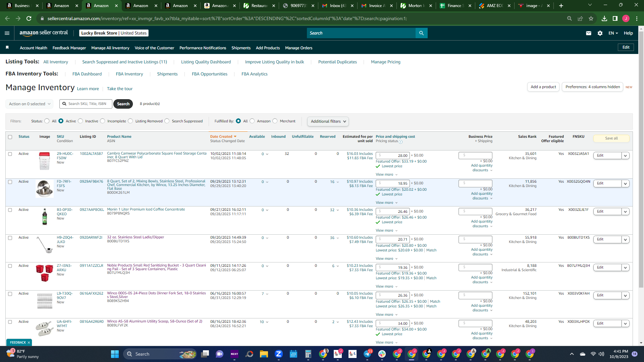
Task: Expand Add quantity discounts for Monin row
Action: tap(482, 224)
